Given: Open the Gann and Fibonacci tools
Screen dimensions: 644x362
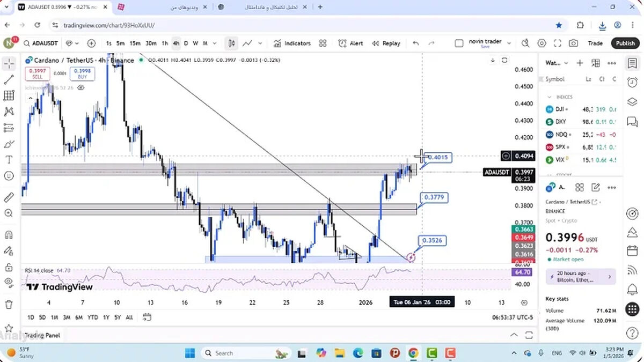Looking at the screenshot, I should coord(9,95).
